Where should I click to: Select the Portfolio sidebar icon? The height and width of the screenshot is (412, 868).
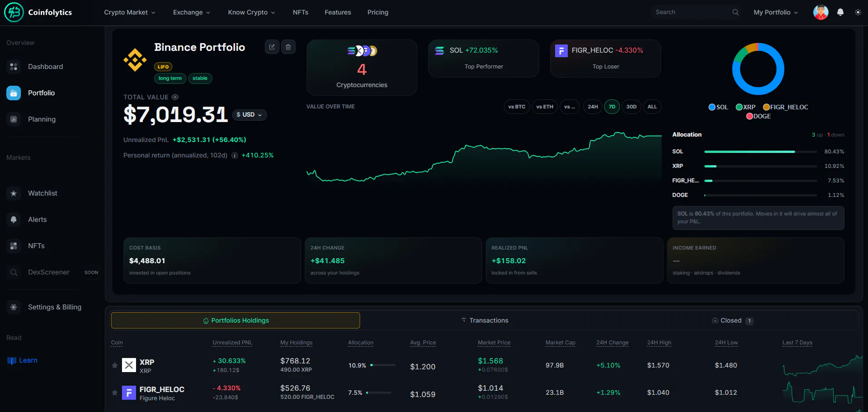pos(14,93)
